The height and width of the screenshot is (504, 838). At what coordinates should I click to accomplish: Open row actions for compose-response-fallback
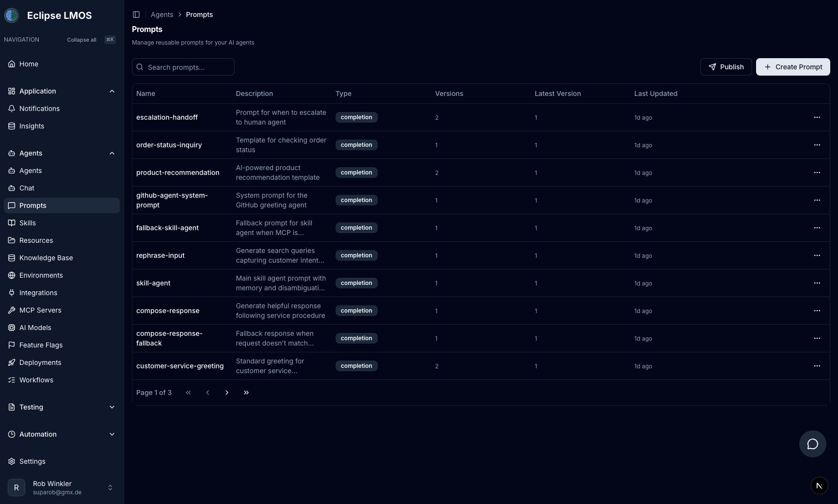[x=817, y=338]
